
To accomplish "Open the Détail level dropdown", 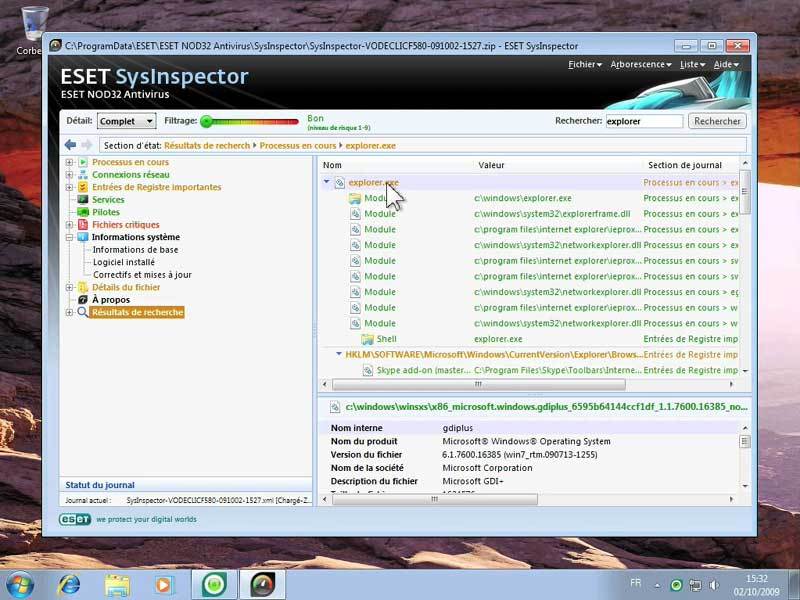I will click(127, 121).
